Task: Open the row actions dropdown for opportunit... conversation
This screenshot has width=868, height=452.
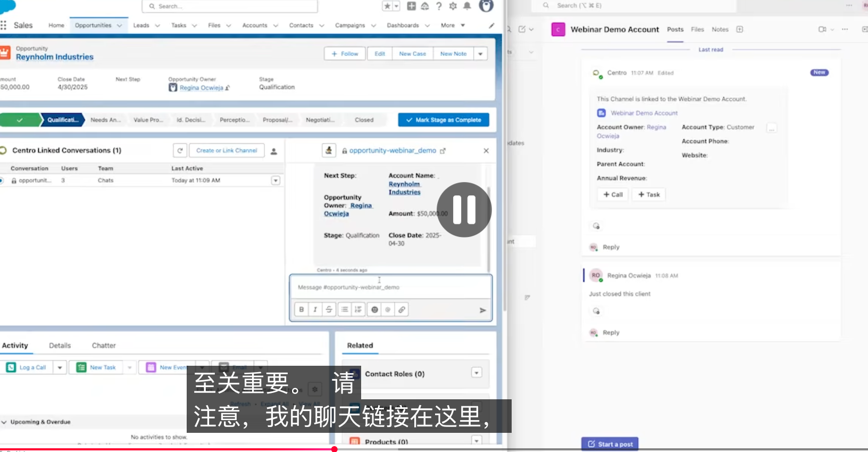Action: (276, 180)
